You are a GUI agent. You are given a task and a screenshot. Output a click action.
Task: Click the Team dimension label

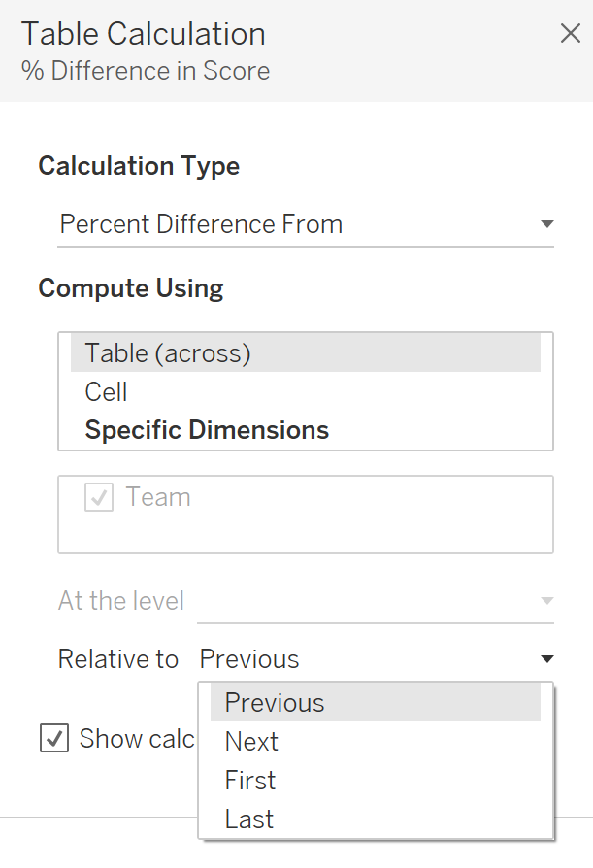click(158, 497)
